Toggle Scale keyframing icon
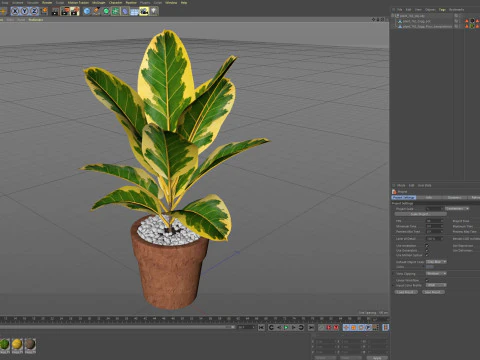 click(x=354, y=328)
